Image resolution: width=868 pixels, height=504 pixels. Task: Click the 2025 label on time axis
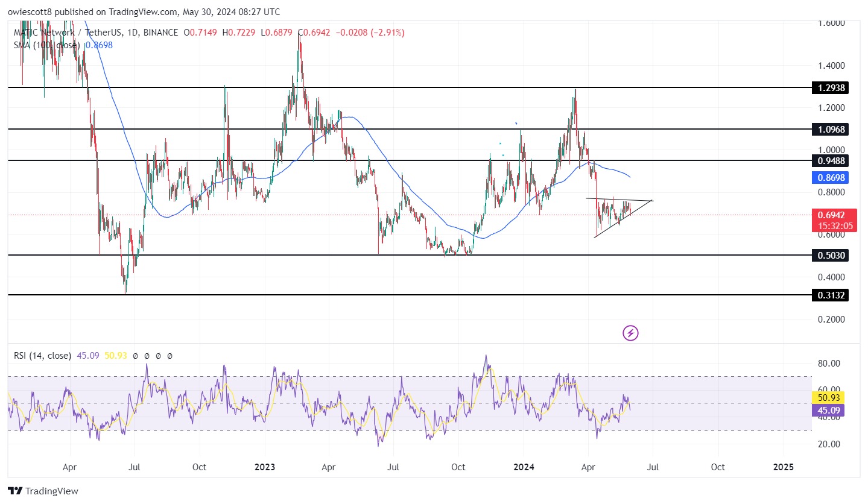coord(783,467)
